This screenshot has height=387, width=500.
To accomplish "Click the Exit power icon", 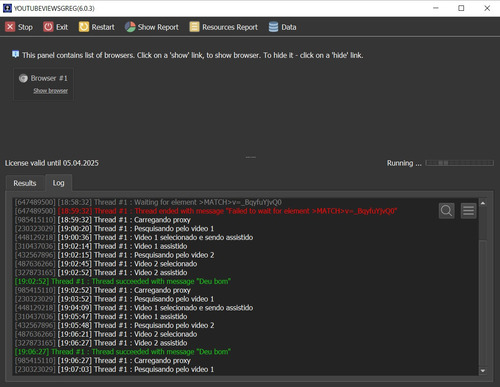I will (48, 27).
